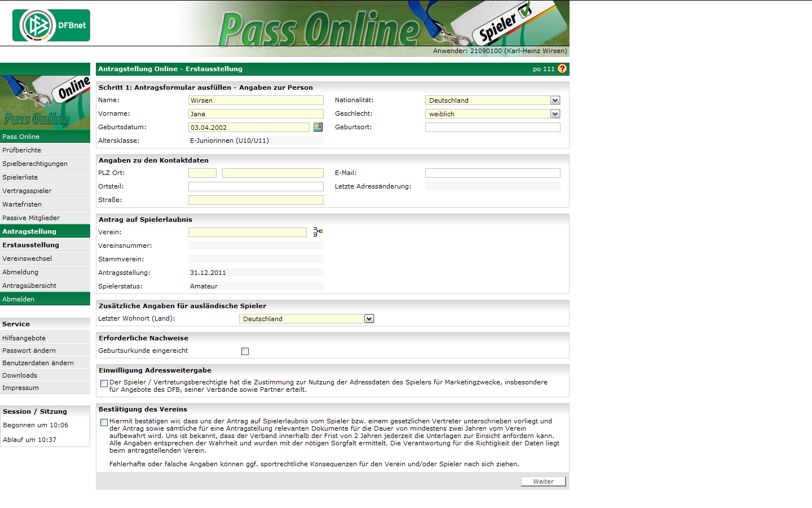Screen dimensions: 812x508
Task: Click the Geburtsdatum date field
Action: pos(249,128)
